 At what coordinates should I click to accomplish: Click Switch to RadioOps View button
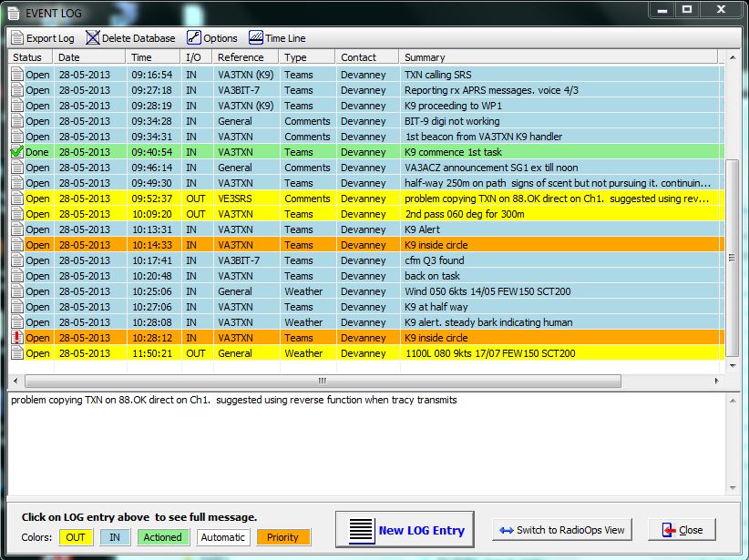pyautogui.click(x=562, y=530)
